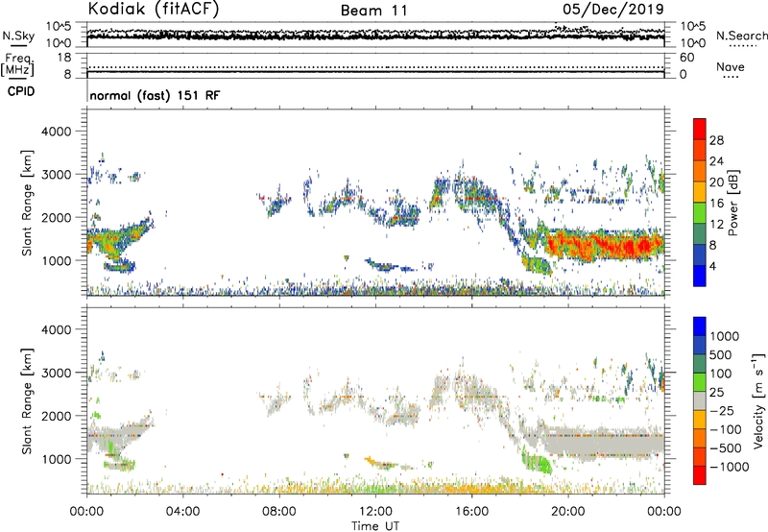Click the 'Nave' legend label
Image resolution: width=768 pixels, height=532 pixels.
coord(731,66)
